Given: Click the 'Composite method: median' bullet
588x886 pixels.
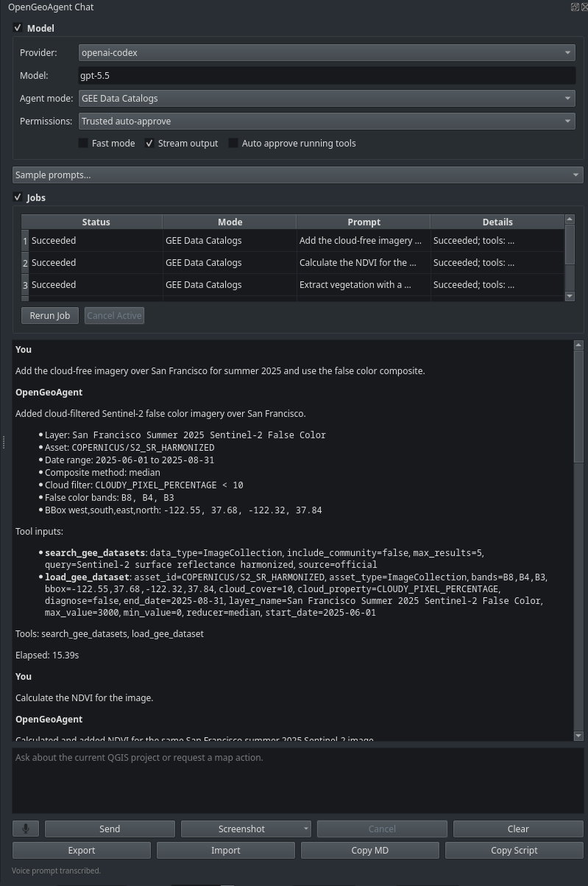Looking at the screenshot, I should click(102, 472).
